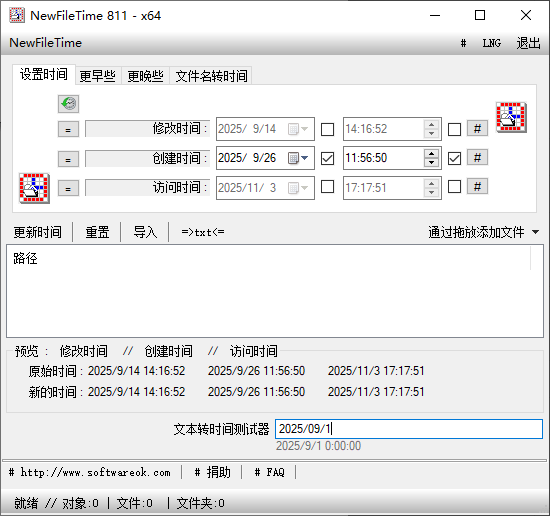Viewport: 550px width, 516px height.
Task: Decrease 访问时间 time with the down spinner
Action: click(x=431, y=192)
